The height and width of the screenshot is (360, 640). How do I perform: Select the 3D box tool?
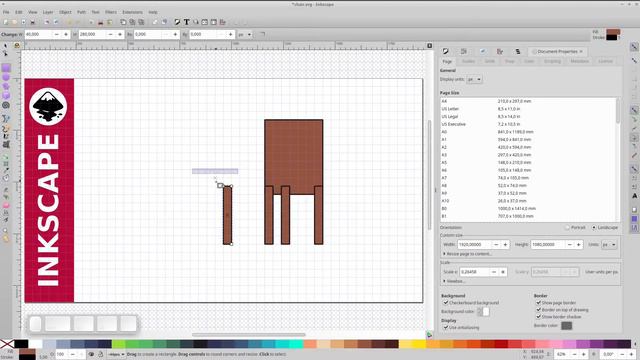6,96
